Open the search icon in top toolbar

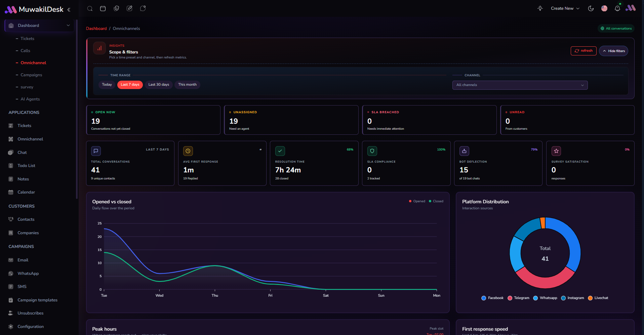click(x=90, y=8)
